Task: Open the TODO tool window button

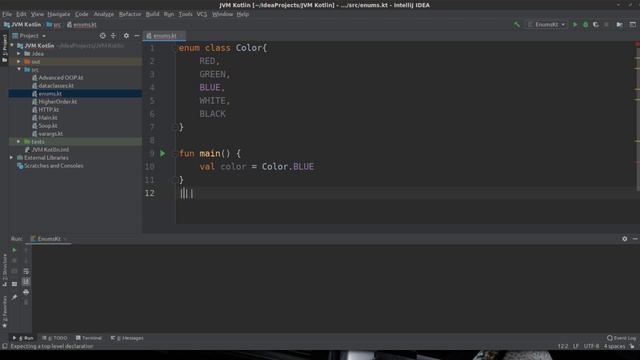Action: coord(55,338)
